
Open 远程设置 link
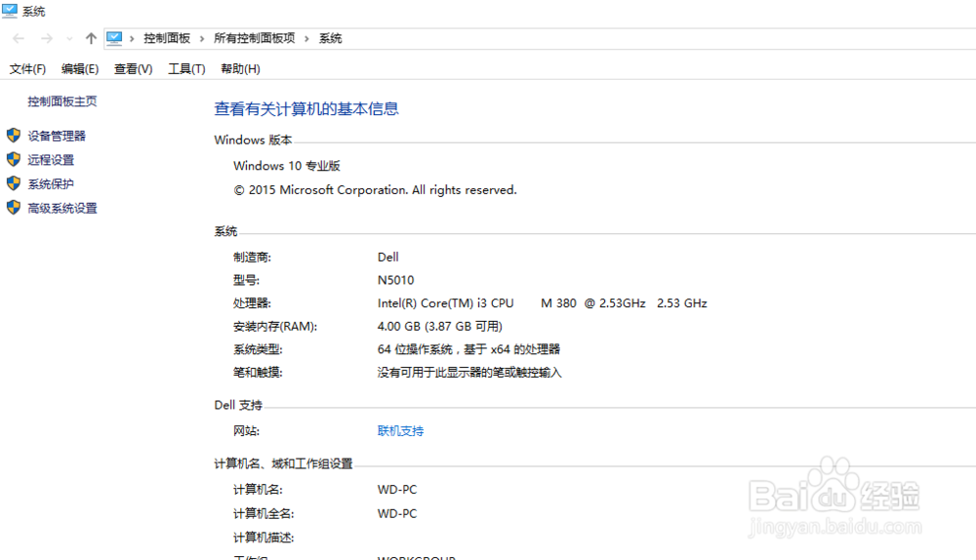click(x=51, y=160)
